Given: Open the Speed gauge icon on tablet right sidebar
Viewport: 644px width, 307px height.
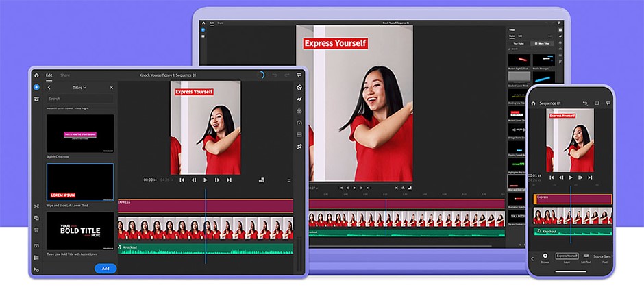Looking at the screenshot, I should coord(299,123).
